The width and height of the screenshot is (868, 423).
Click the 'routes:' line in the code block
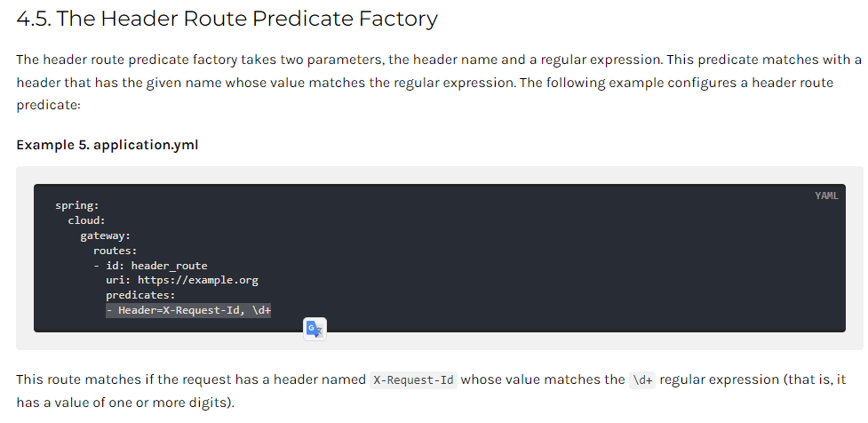(115, 251)
